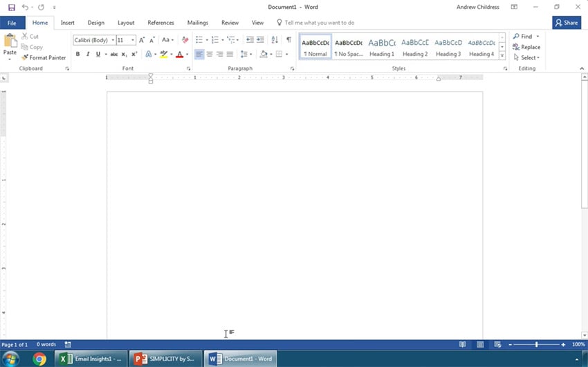Sort the selected text alphabetically
The height and width of the screenshot is (367, 588).
(275, 40)
